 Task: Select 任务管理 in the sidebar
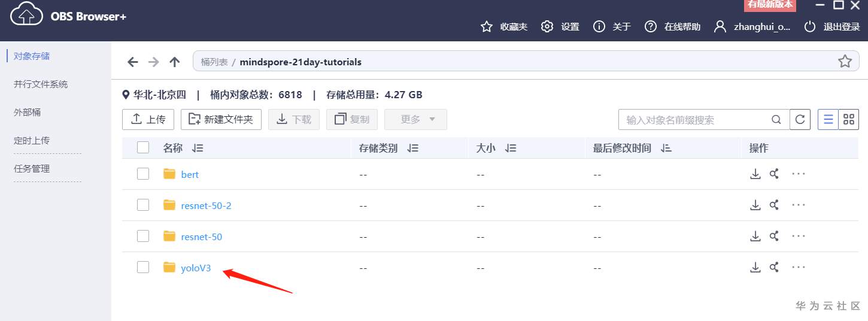[32, 168]
